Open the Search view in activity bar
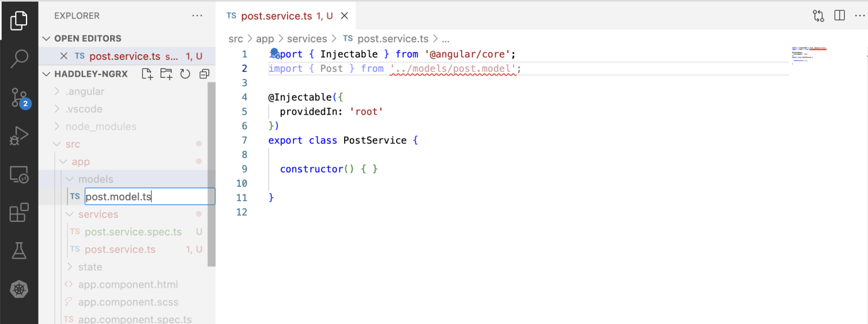The width and height of the screenshot is (868, 324). click(19, 58)
